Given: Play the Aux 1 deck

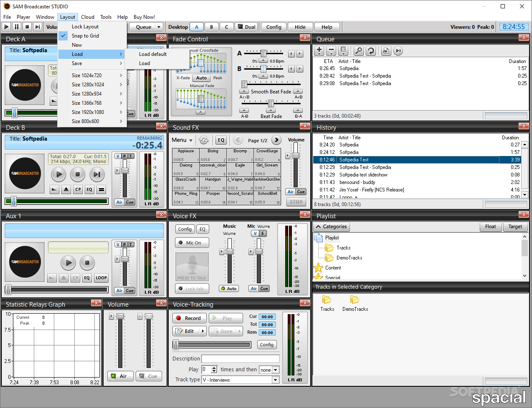Looking at the screenshot, I should click(x=68, y=263).
